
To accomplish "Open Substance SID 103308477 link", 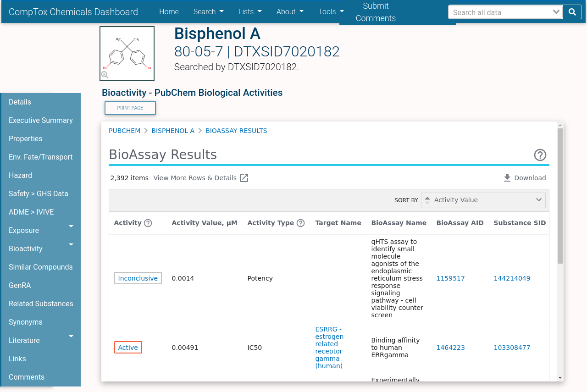I will coord(512,348).
